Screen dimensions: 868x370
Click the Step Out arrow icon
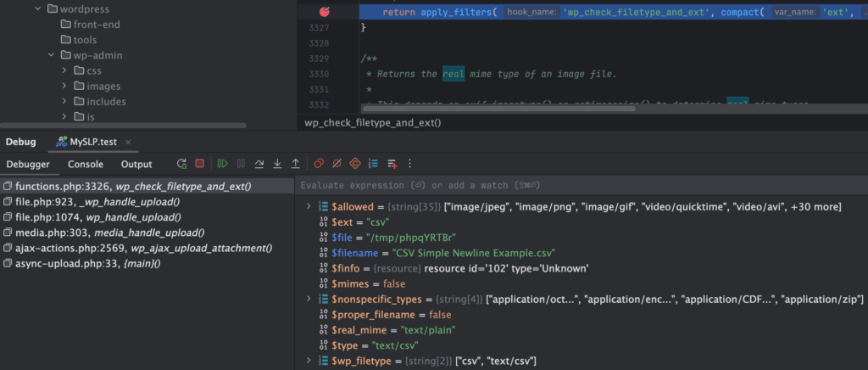pos(296,164)
